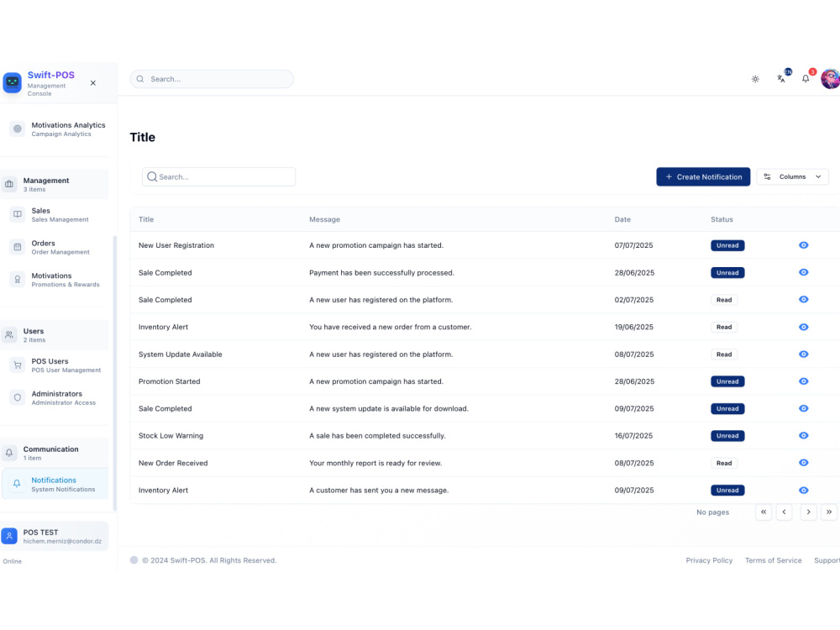Image resolution: width=840 pixels, height=630 pixels.
Task: Click the magnifier icon in table search
Action: pos(152,176)
